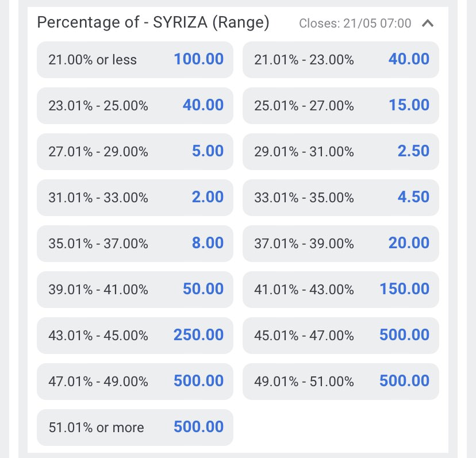The width and height of the screenshot is (476, 458).
Task: Select 41.01% - 43.00% at 150.00
Action: 341,289
